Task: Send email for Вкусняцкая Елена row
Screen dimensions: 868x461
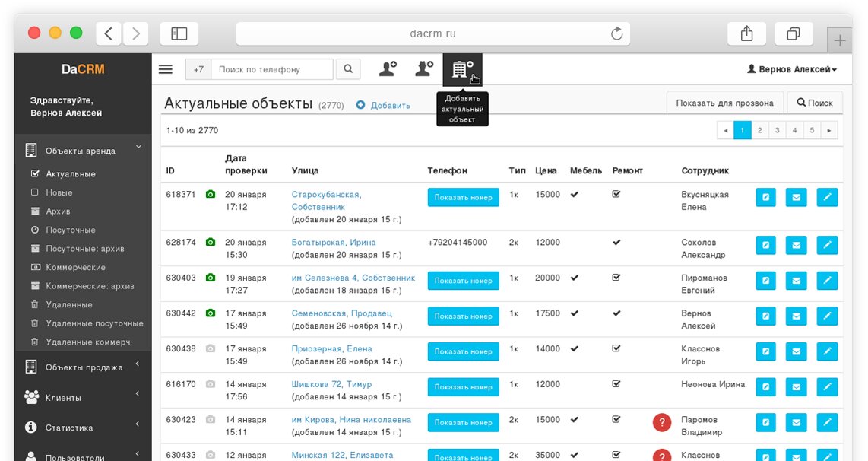Action: coord(796,197)
